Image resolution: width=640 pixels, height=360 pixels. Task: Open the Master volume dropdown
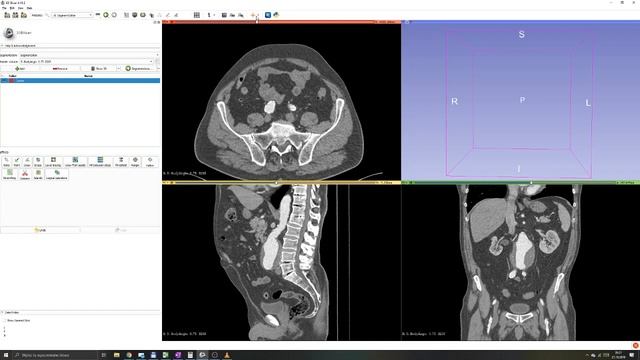pos(87,62)
